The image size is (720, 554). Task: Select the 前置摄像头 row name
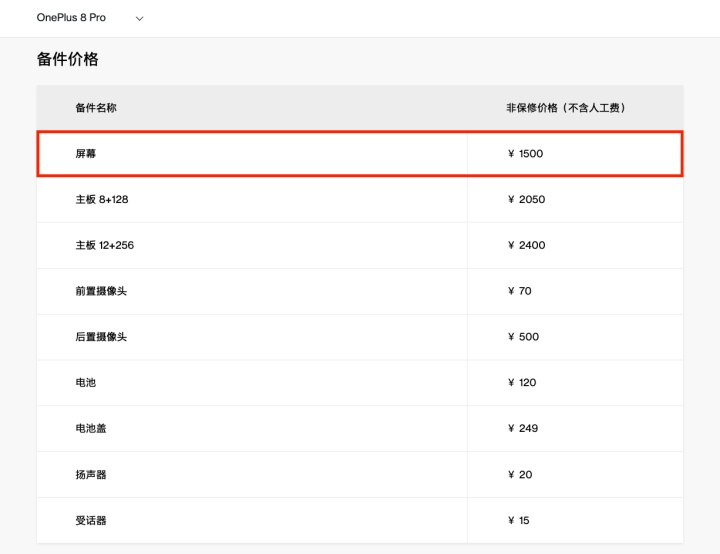[x=101, y=291]
